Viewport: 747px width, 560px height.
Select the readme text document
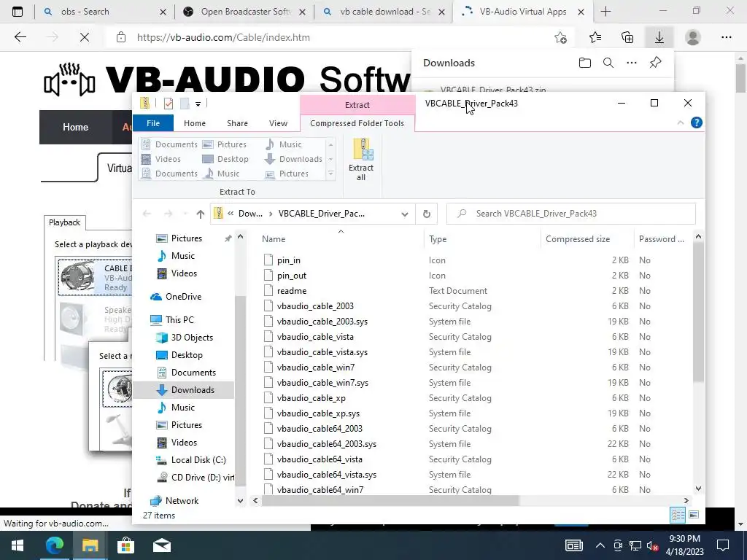292,290
